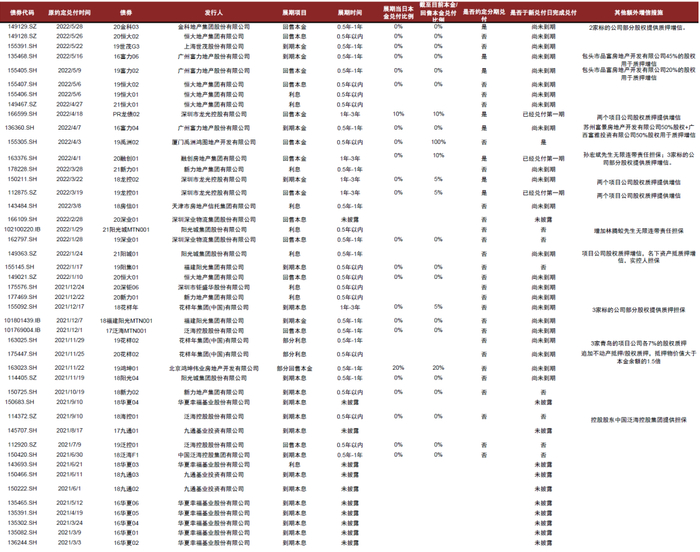Click issuer 天津市房地产信托集团有限公司

(214, 206)
